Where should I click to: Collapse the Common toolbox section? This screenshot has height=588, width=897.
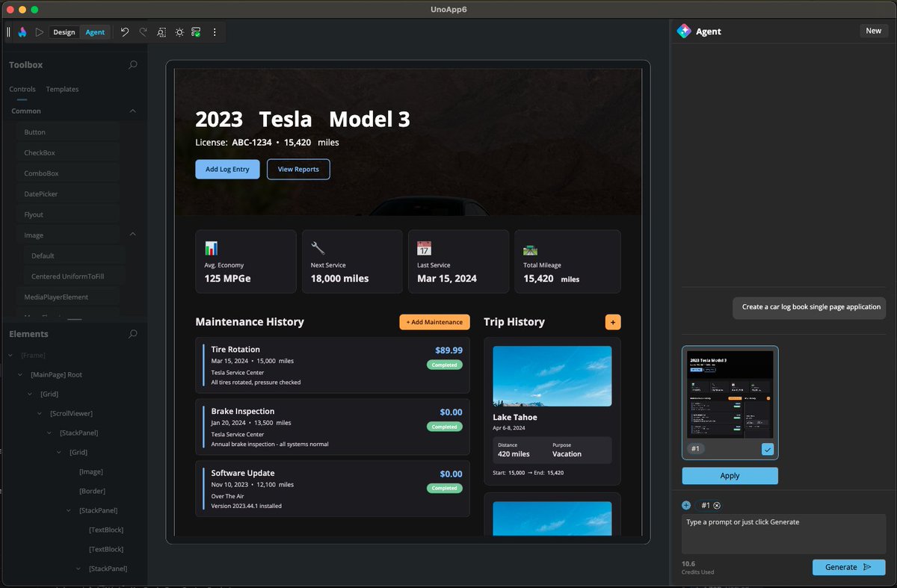tap(133, 111)
